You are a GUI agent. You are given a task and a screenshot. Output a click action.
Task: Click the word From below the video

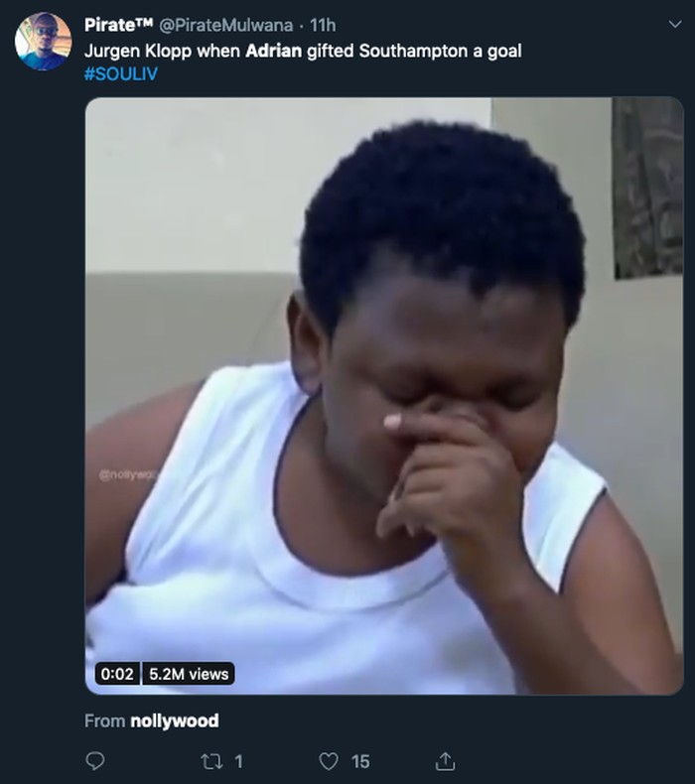click(x=104, y=720)
